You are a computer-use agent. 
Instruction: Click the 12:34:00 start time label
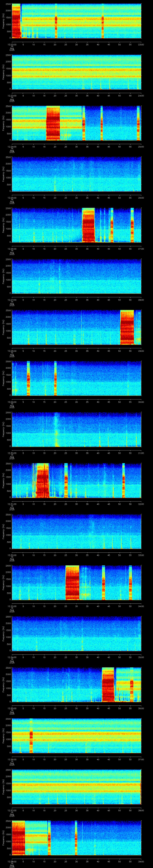point(12,657)
